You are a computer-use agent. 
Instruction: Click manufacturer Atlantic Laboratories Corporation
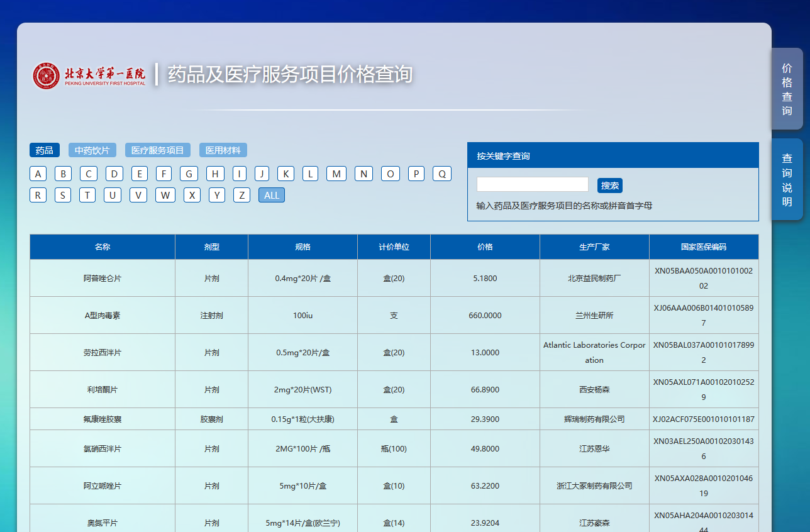coord(594,353)
